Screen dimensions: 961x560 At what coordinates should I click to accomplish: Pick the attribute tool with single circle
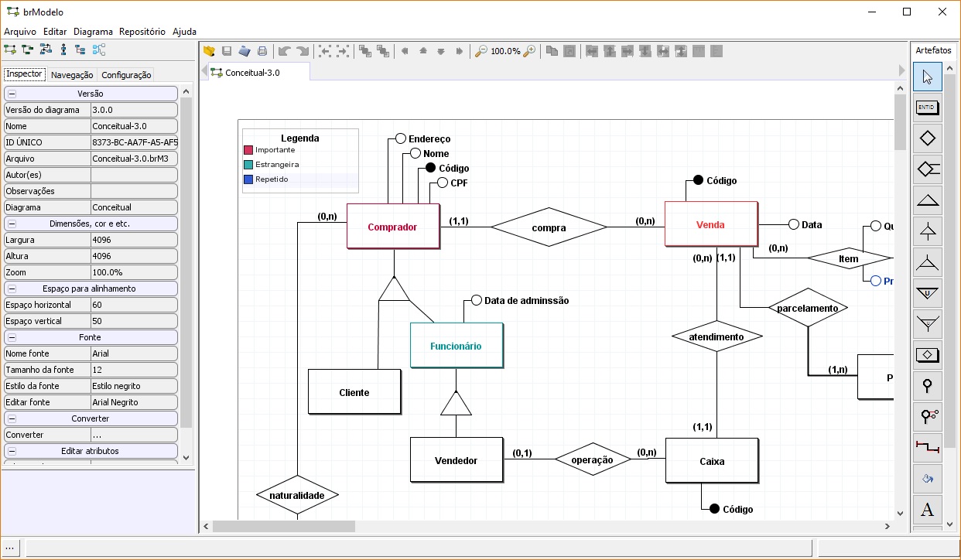click(927, 386)
